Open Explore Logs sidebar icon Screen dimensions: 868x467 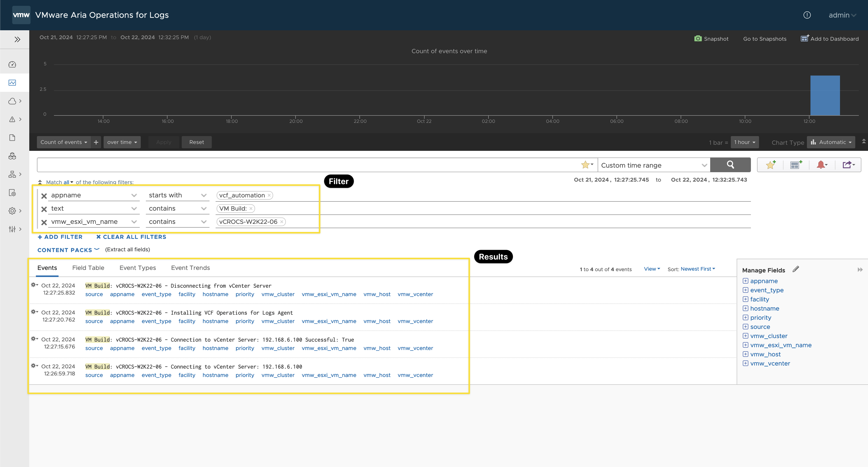12,83
